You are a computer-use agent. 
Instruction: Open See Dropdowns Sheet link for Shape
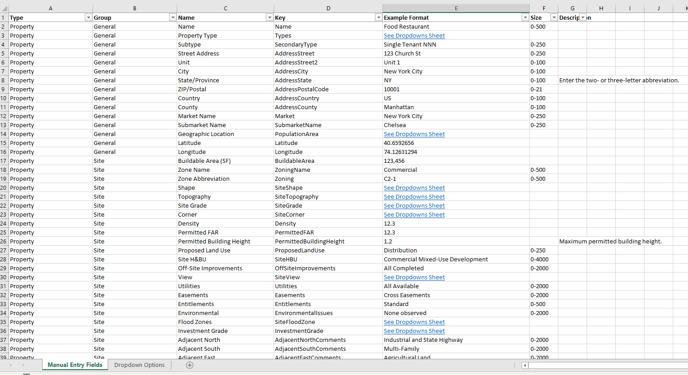[414, 188]
